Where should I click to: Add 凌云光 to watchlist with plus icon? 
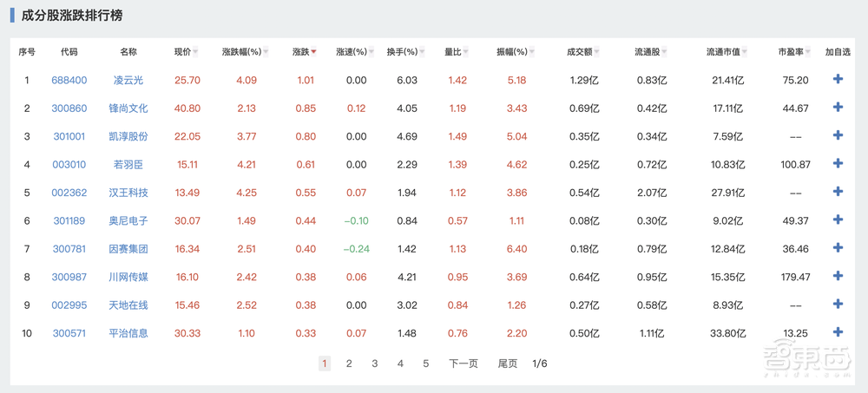tap(838, 79)
